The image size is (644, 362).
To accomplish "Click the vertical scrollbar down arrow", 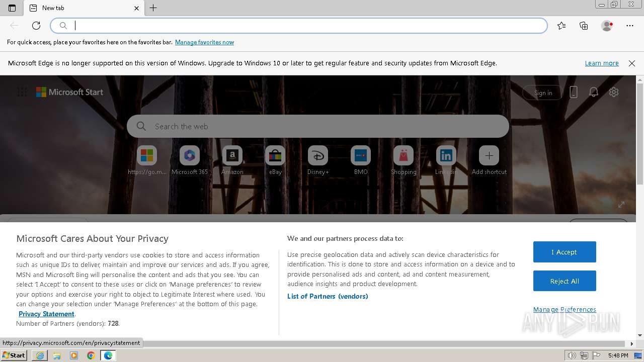I will coord(640,335).
